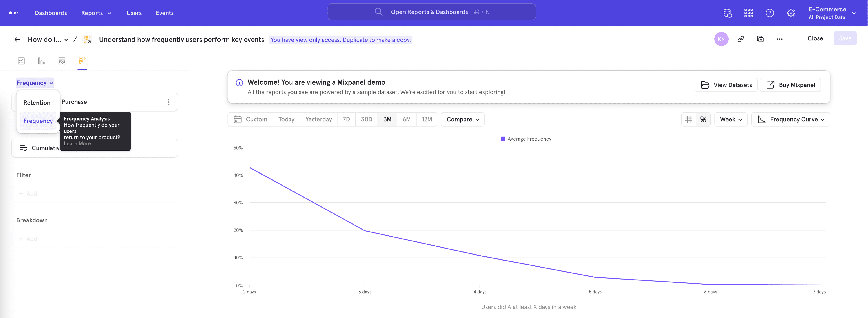The height and width of the screenshot is (318, 868).
Task: Select the Flows report icon
Action: point(62,61)
